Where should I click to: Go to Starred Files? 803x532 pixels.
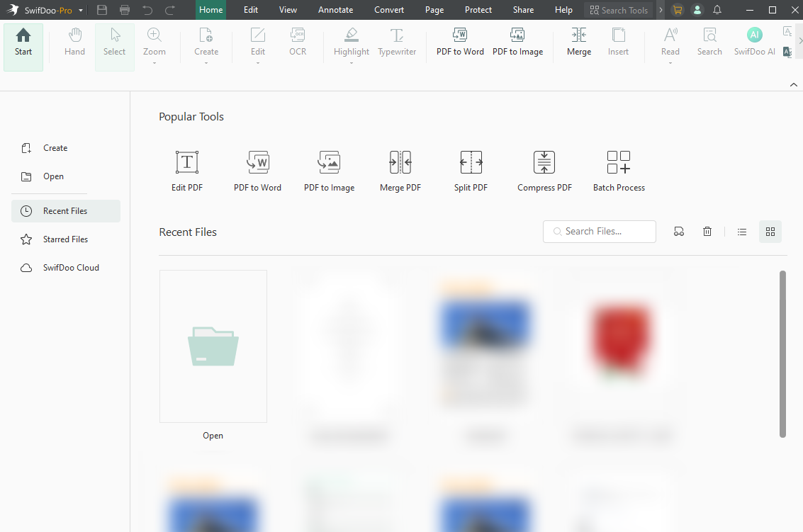tap(65, 239)
